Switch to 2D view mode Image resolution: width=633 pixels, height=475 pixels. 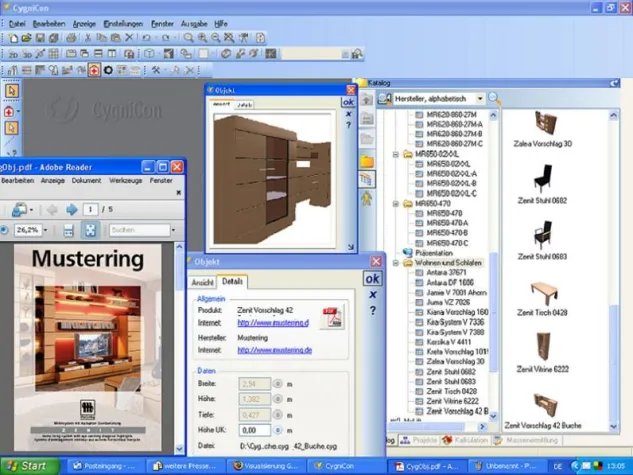click(13, 54)
